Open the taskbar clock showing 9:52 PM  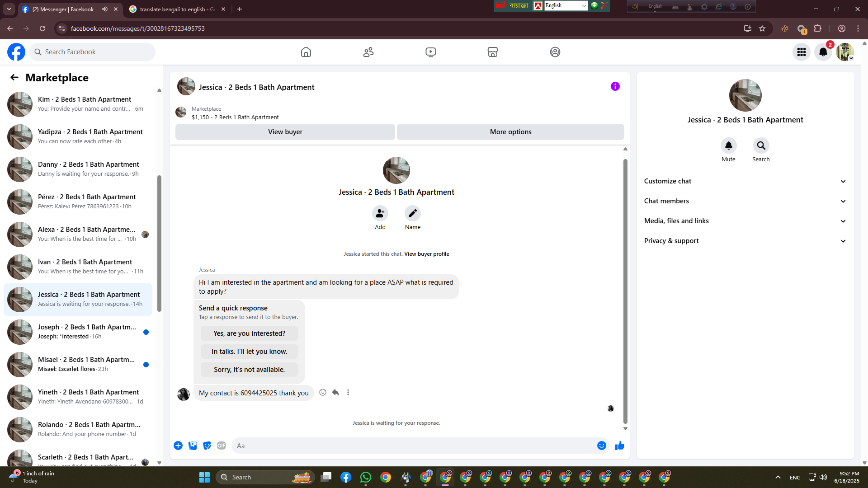(847, 477)
